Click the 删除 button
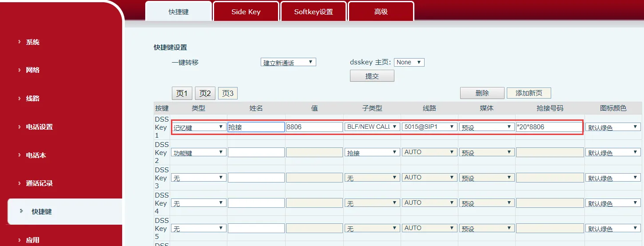The height and width of the screenshot is (246, 644). tap(482, 93)
